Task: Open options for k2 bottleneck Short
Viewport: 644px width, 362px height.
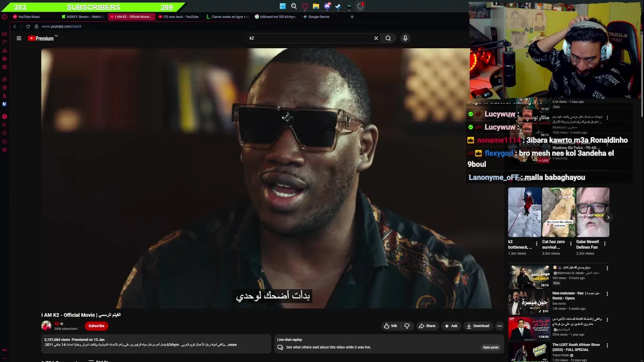Action: click(536, 244)
